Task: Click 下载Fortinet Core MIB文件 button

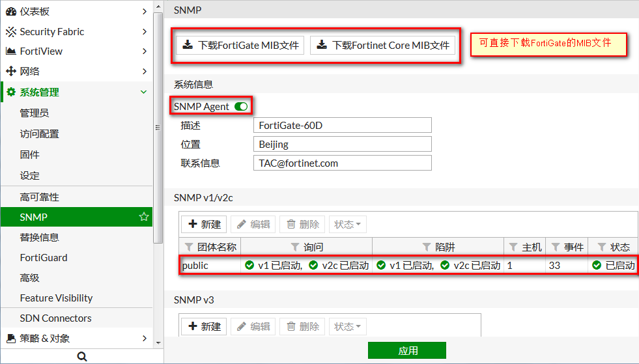Action: [382, 45]
